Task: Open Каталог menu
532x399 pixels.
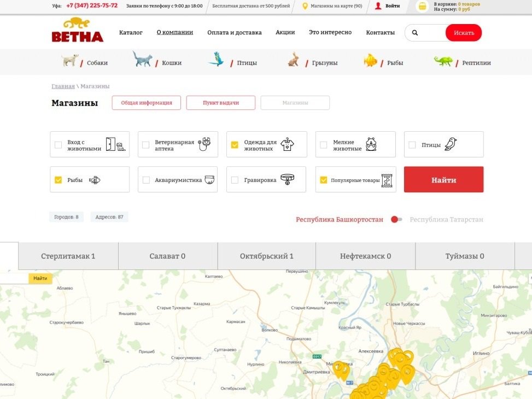Action: tap(131, 33)
